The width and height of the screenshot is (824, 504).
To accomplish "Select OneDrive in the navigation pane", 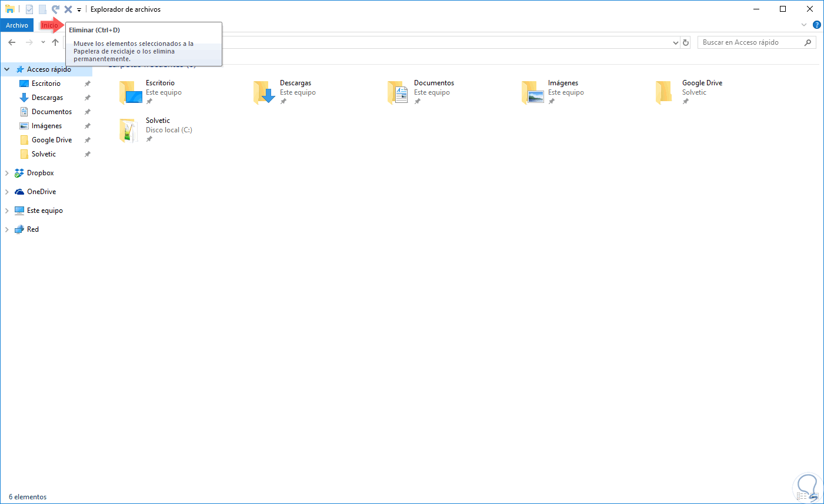I will coord(41,192).
